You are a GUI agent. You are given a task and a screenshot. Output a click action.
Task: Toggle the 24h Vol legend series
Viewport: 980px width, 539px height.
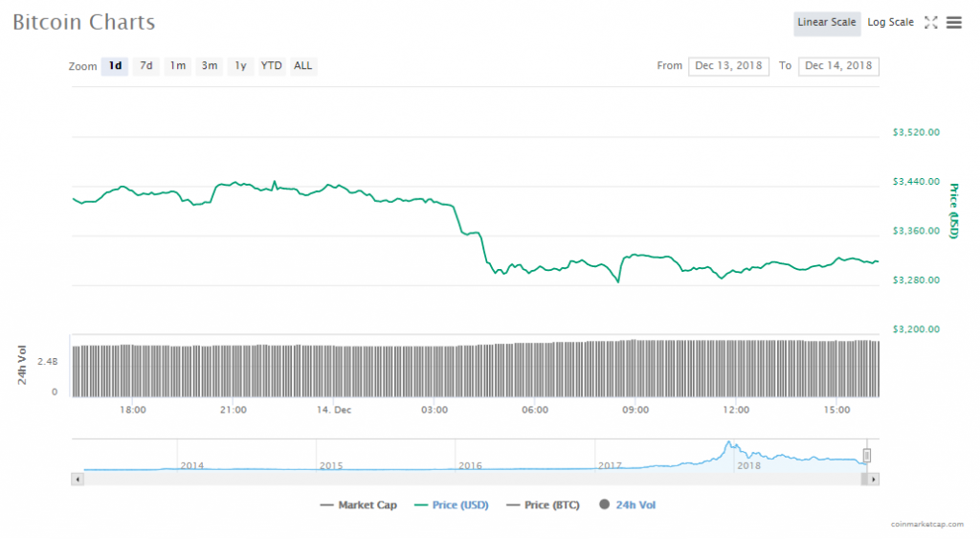pos(628,505)
